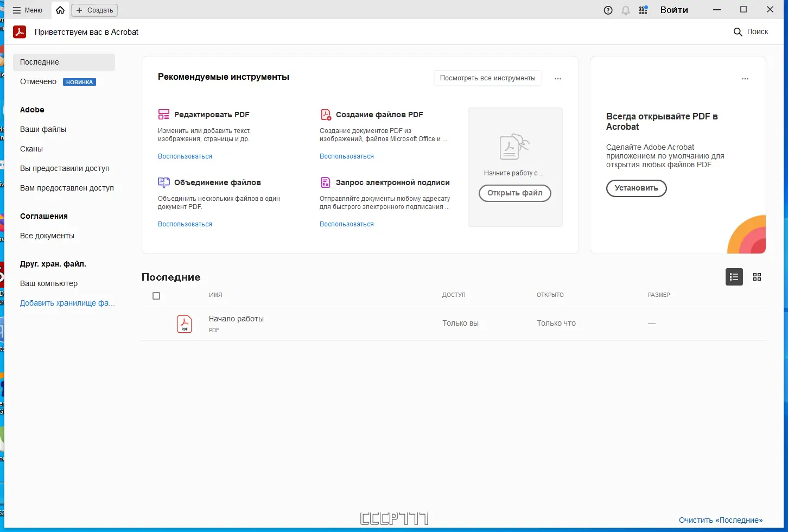Click the Редактировать PDF tool title

coord(212,115)
